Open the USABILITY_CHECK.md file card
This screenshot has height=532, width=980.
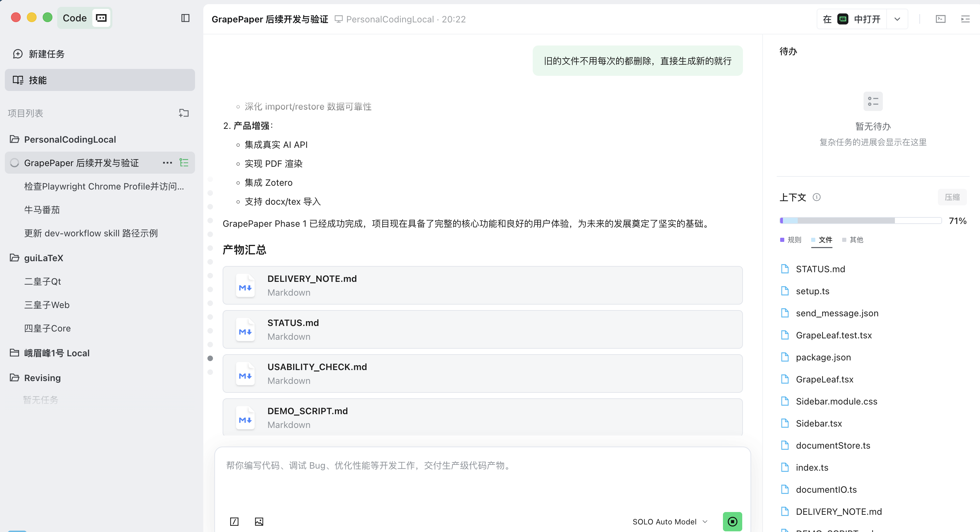coord(482,374)
